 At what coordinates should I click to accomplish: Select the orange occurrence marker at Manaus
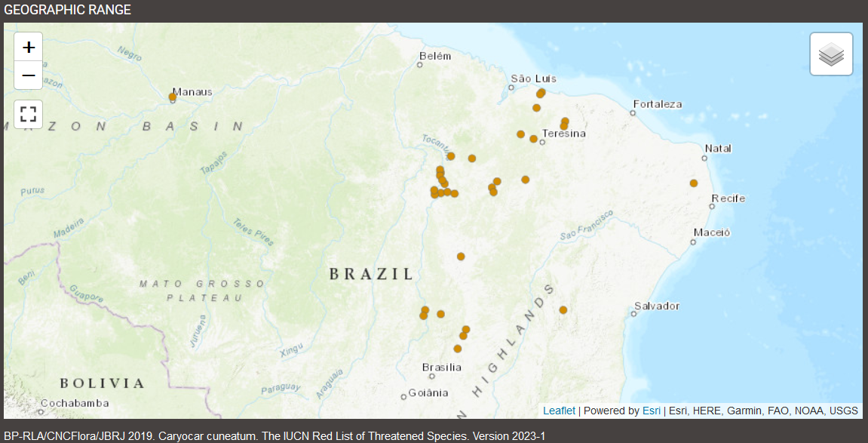tap(173, 97)
